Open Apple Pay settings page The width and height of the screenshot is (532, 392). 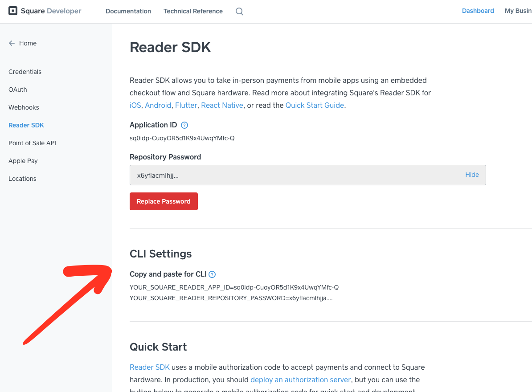click(x=23, y=161)
